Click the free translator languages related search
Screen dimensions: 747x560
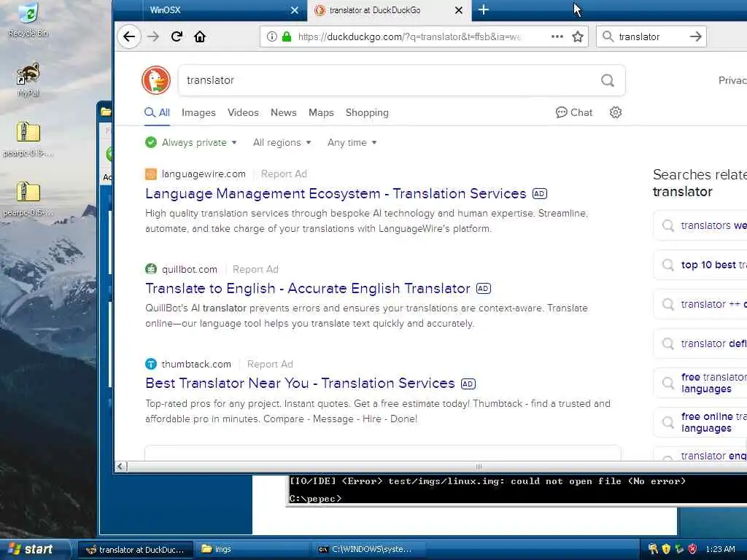pyautogui.click(x=700, y=383)
